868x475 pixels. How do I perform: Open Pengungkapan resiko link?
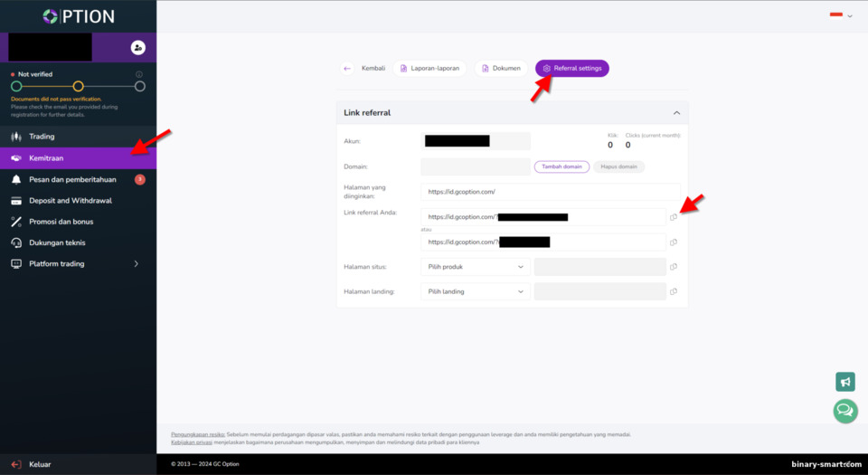pos(198,434)
